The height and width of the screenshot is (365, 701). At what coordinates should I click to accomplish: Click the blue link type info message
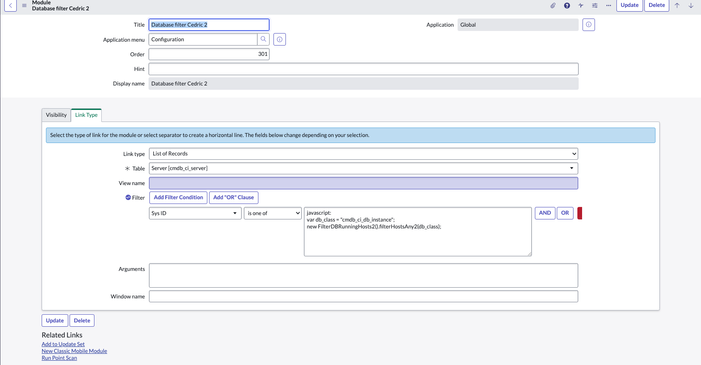350,135
